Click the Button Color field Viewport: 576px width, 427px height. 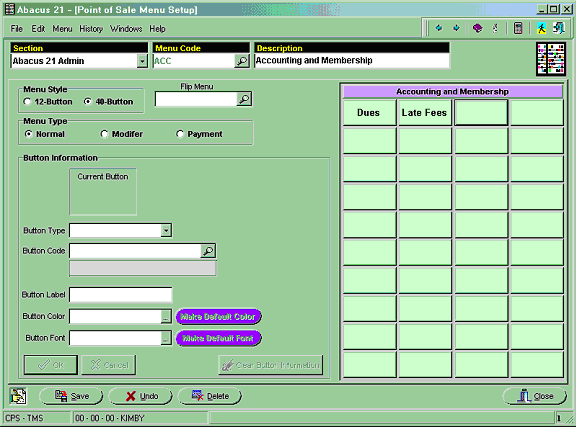115,316
